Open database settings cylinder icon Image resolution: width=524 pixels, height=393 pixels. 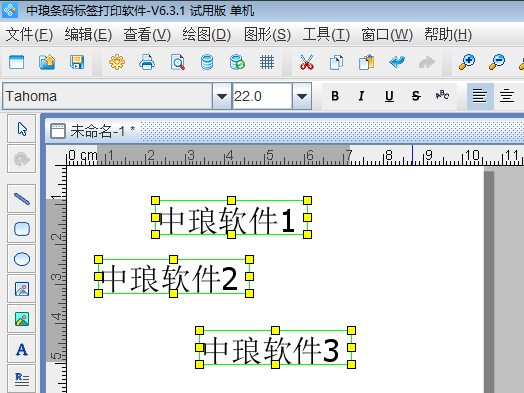pyautogui.click(x=207, y=62)
